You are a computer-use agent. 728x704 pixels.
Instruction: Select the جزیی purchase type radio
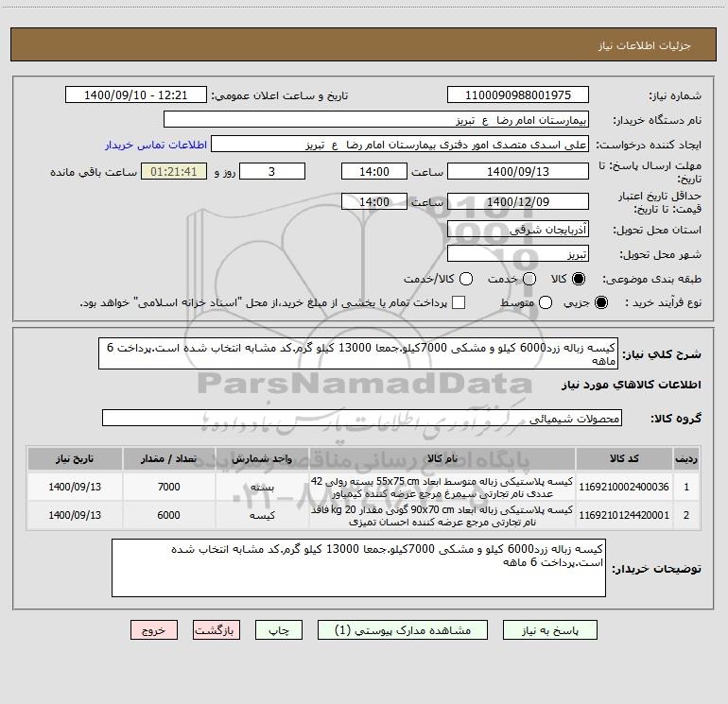click(x=600, y=302)
